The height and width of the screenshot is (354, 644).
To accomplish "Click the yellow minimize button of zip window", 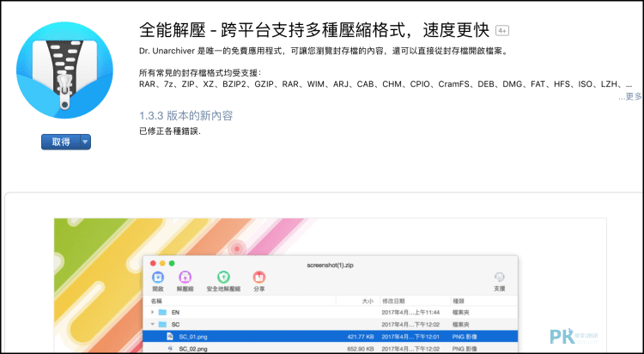I will 162,264.
